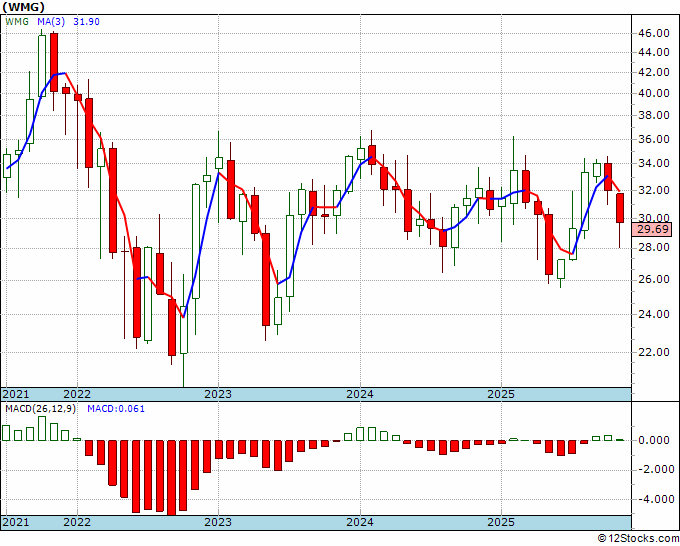The height and width of the screenshot is (546, 680).
Task: Click the 34.00 price axis label
Action: coord(653,163)
